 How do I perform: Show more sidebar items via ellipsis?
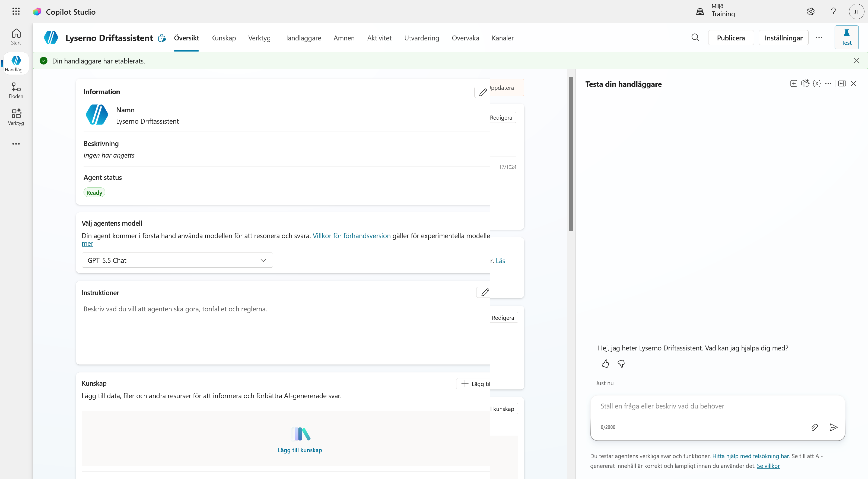pos(16,144)
